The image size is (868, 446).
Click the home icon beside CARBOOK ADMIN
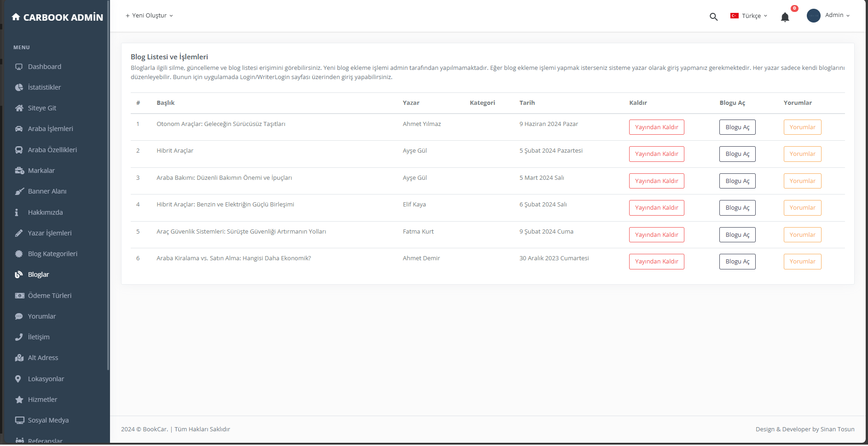coord(16,17)
